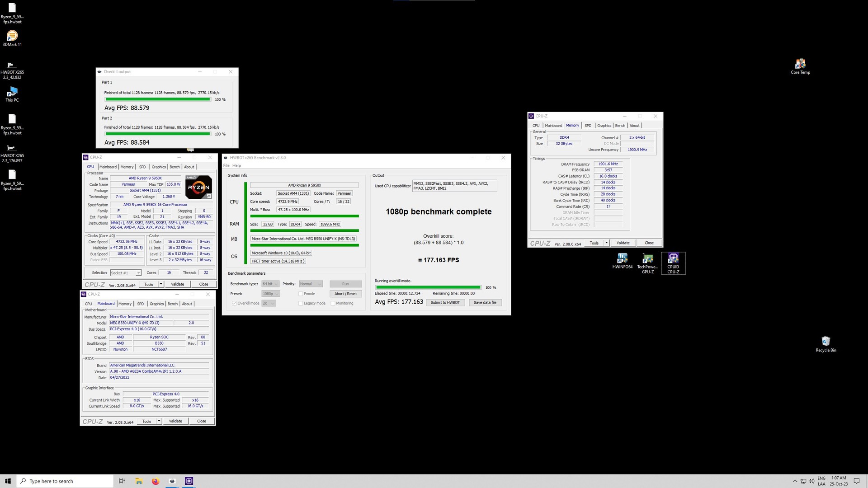Click the overkill mode progress bar
Viewport: 868px width, 488px height.
pyautogui.click(x=428, y=287)
